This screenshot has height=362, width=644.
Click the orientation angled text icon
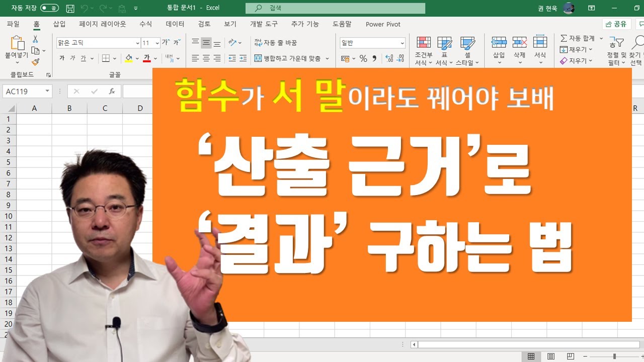tap(232, 43)
